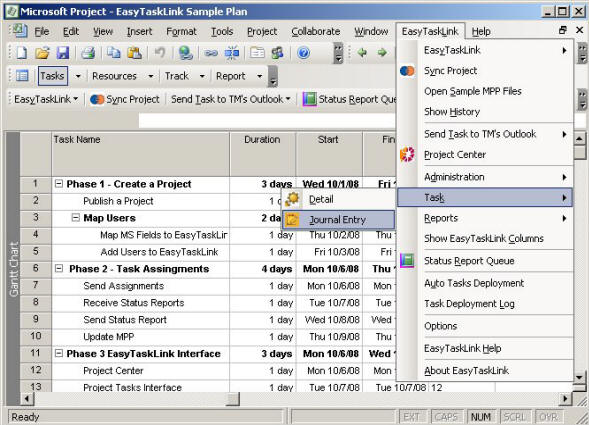Select the 'Update MPP' task cell
589x425 pixels.
(140, 337)
